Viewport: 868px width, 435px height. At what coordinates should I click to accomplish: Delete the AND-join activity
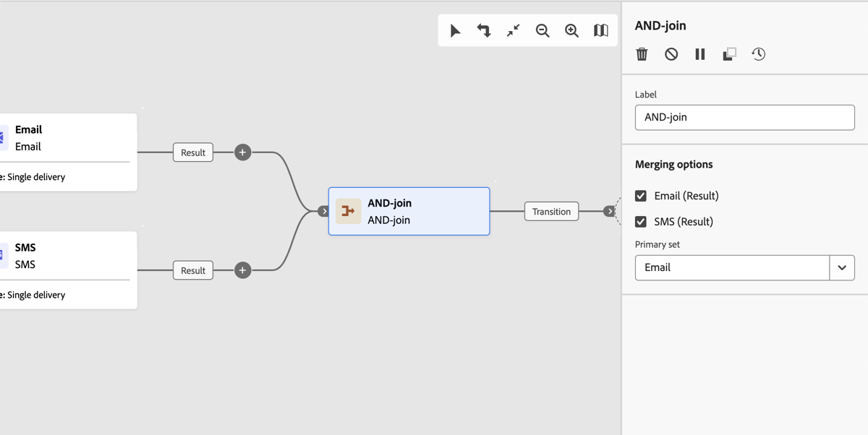(x=642, y=53)
